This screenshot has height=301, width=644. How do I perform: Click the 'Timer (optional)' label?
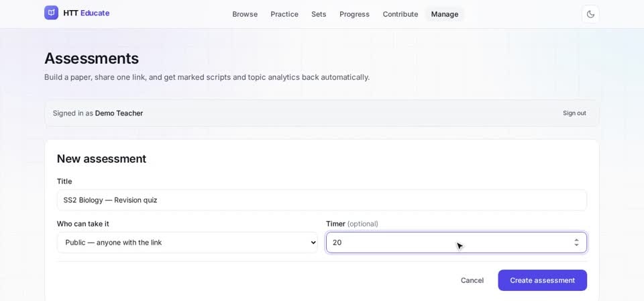click(x=352, y=224)
